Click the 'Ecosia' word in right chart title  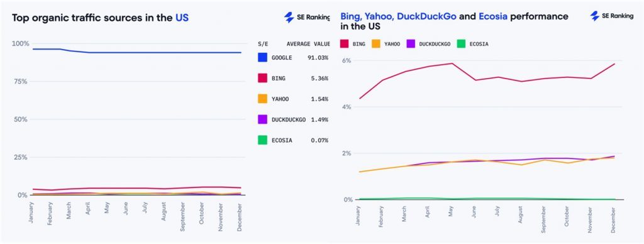[493, 16]
